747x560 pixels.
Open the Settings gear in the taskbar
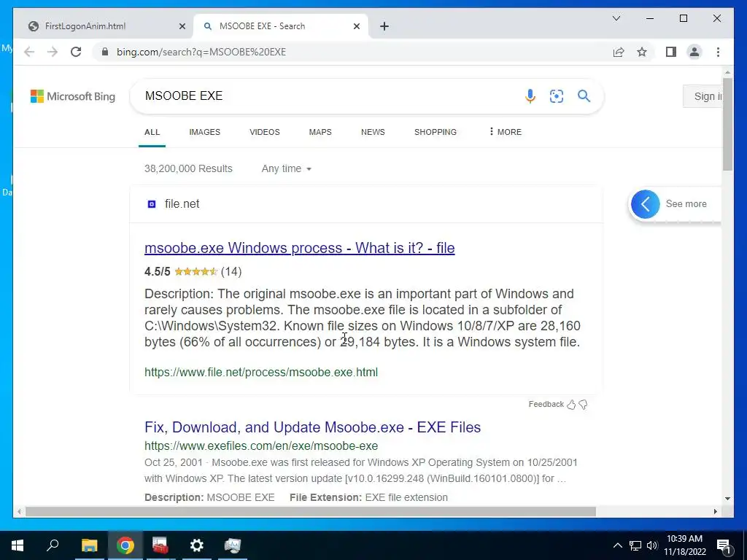(x=197, y=545)
